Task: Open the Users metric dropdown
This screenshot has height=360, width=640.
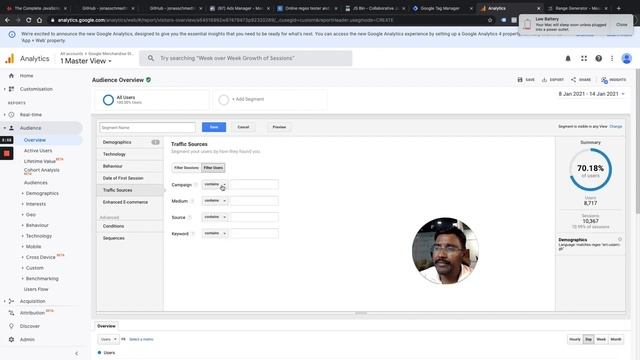Action: tap(108, 339)
